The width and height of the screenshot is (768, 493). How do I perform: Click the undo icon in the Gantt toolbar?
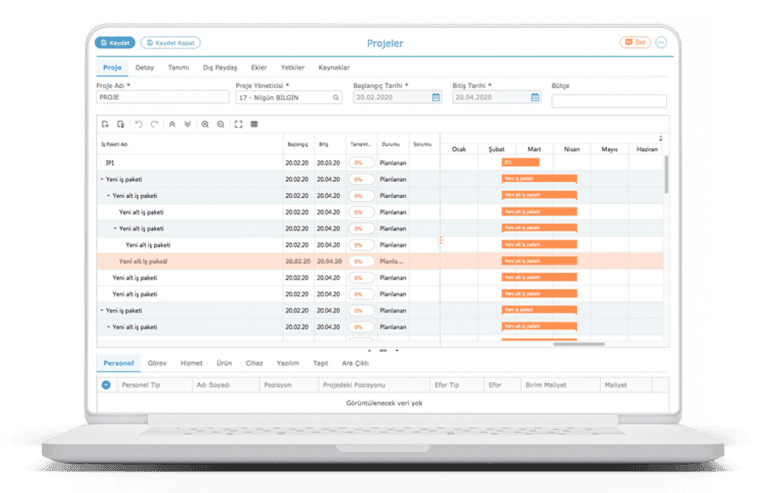pos(138,124)
